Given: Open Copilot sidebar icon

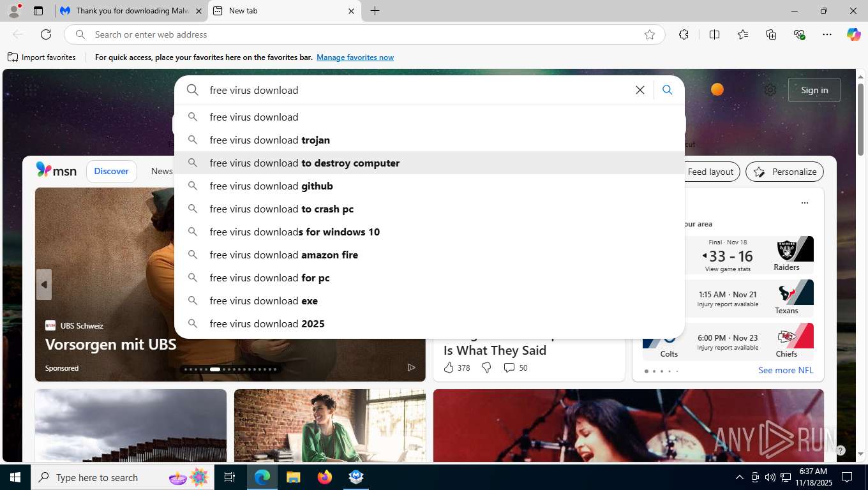Looking at the screenshot, I should (x=853, y=34).
